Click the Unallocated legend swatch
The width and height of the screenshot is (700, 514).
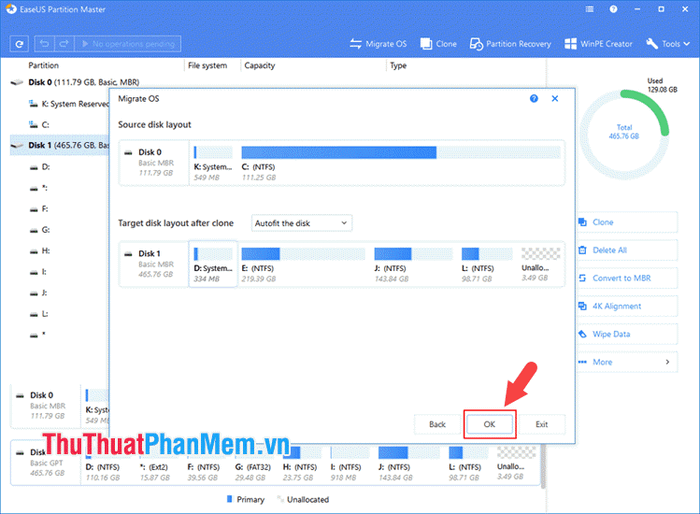(280, 499)
